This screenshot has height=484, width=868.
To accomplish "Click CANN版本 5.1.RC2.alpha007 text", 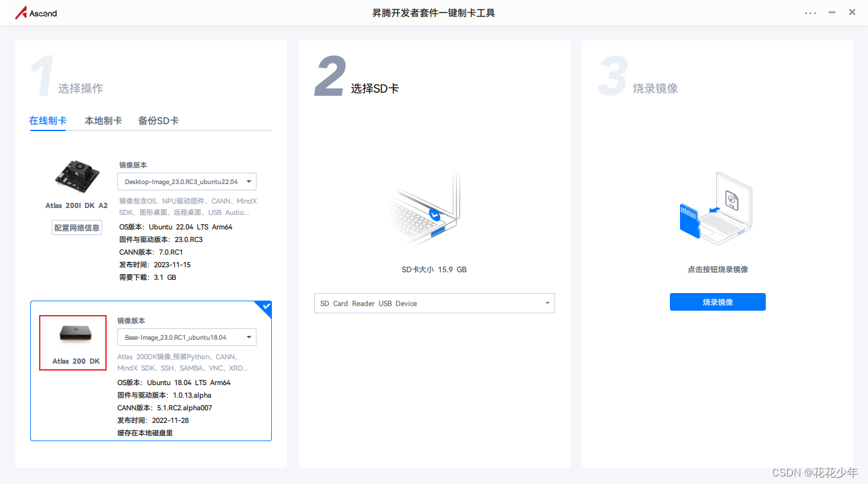I will click(x=165, y=408).
